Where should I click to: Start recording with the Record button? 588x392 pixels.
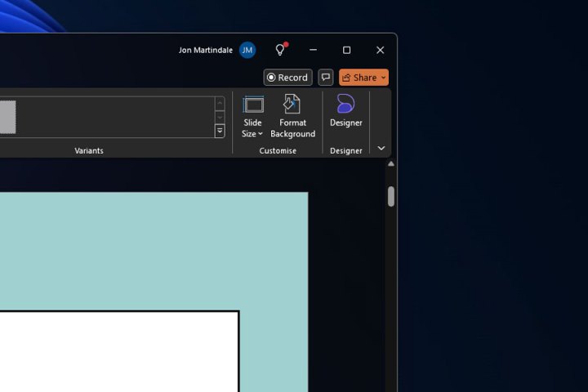pos(287,78)
